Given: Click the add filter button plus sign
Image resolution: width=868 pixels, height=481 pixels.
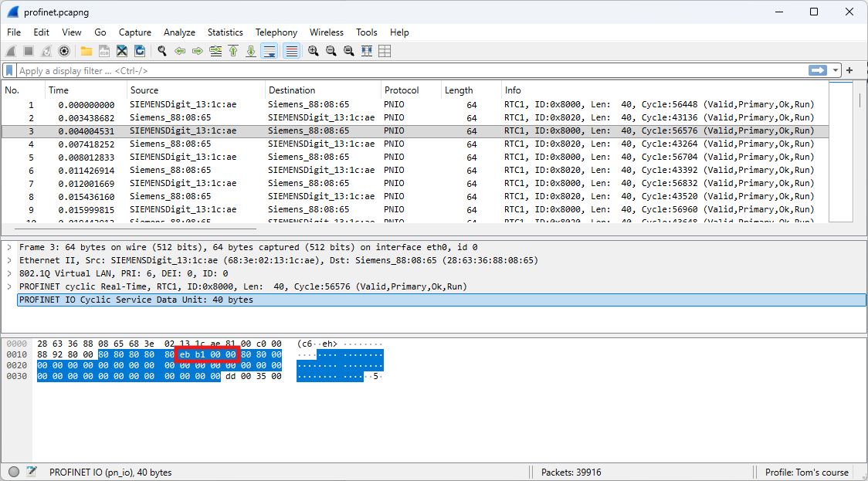Looking at the screenshot, I should click(x=849, y=70).
